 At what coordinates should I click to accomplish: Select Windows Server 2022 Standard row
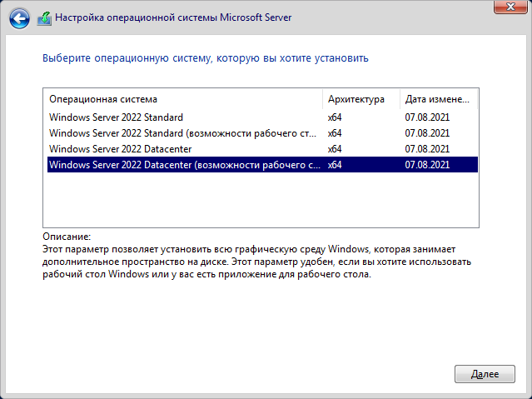262,117
